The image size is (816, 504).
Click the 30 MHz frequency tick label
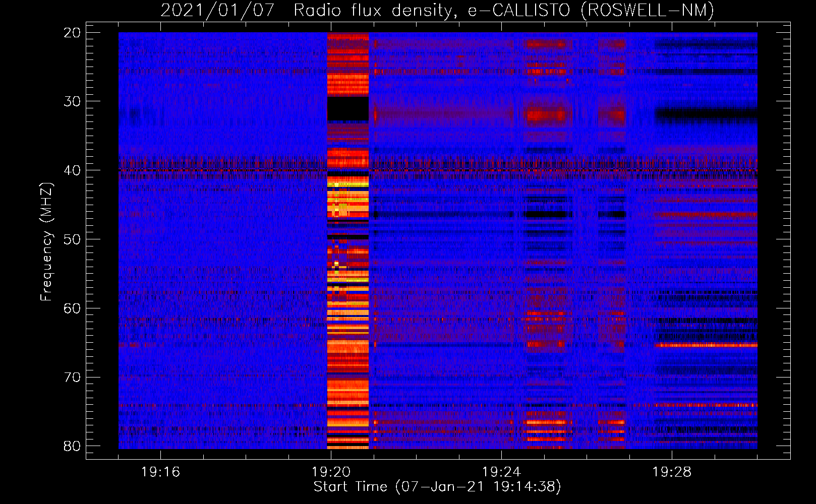(x=73, y=101)
